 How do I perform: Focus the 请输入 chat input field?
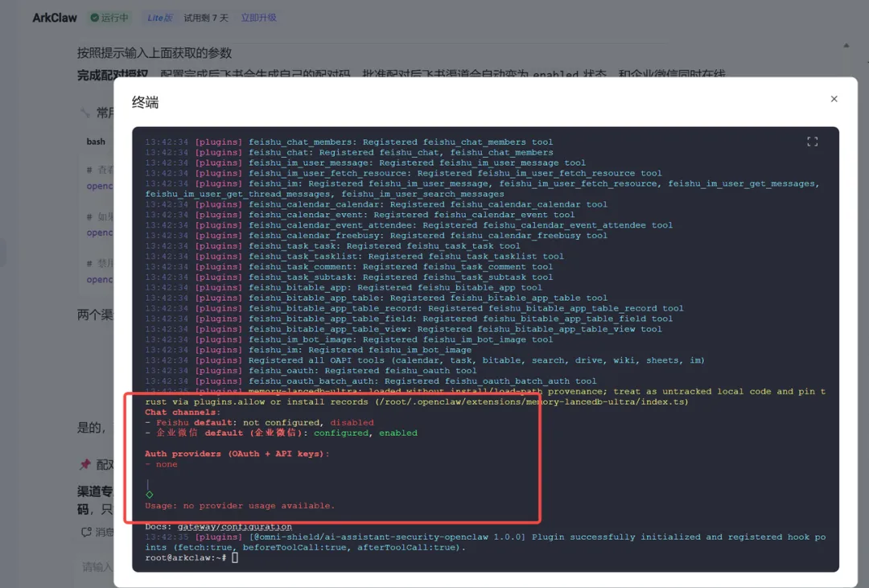[97, 566]
